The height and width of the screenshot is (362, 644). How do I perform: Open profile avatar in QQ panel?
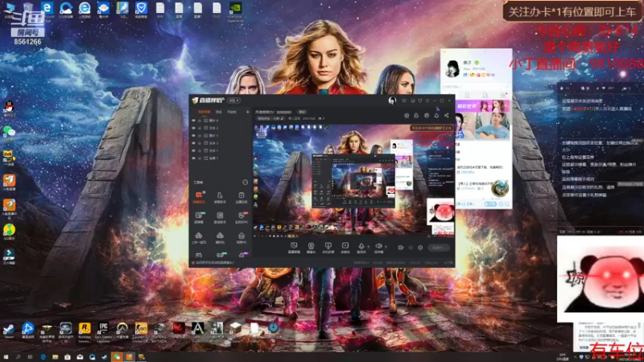[452, 68]
